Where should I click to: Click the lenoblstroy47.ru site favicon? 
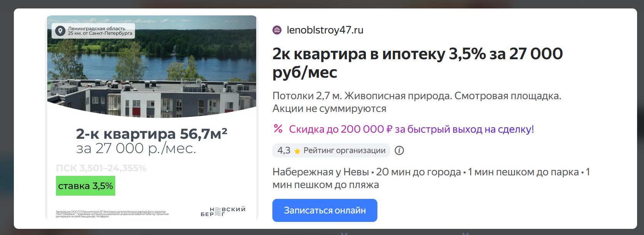pyautogui.click(x=277, y=30)
